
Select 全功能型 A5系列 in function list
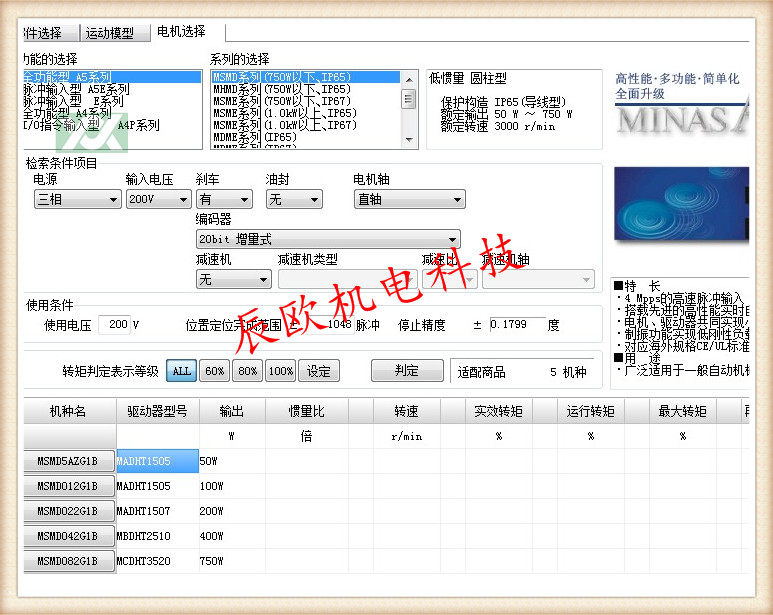[x=112, y=77]
